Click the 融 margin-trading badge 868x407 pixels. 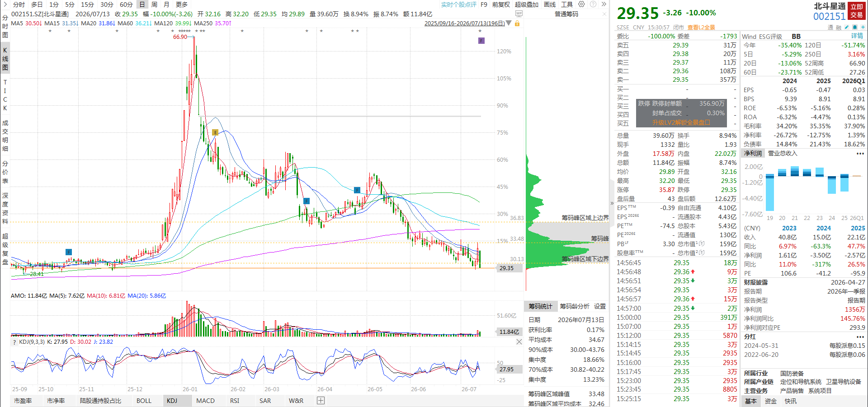point(839,28)
